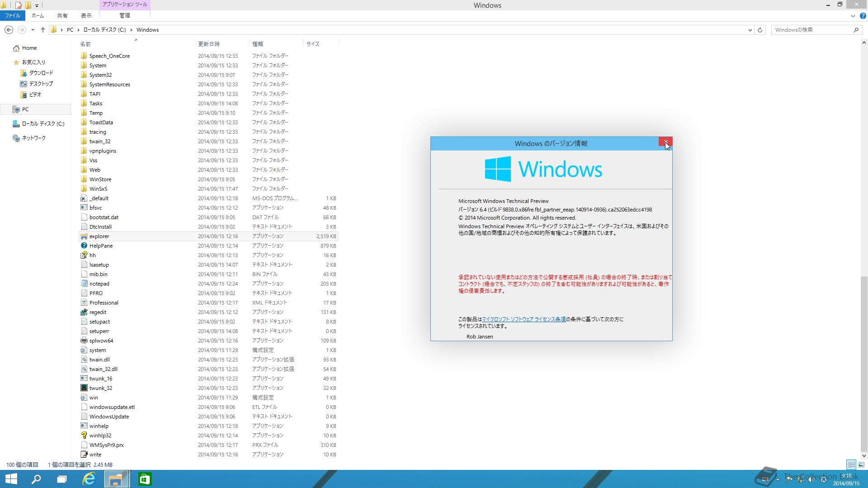Open the recent locations dropdown arrow
This screenshot has width=868, height=488.
33,30
